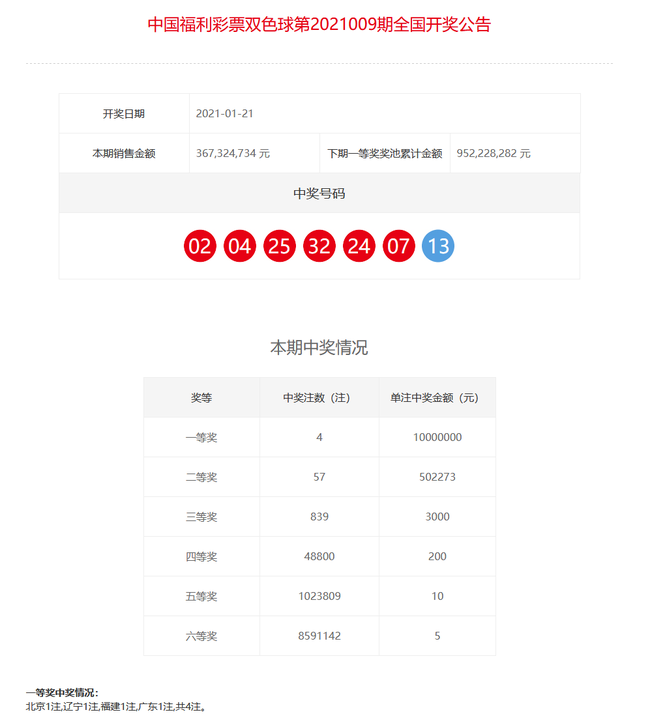The height and width of the screenshot is (723, 650).
Task: Click first prize amount 10000000
Action: [437, 437]
